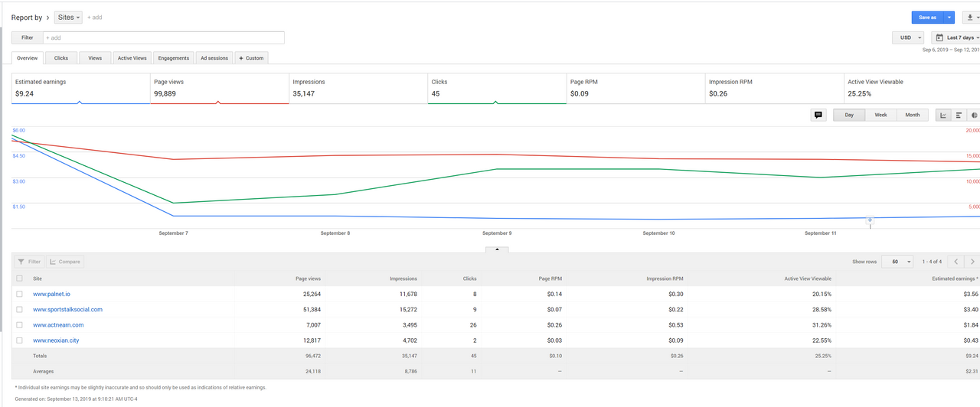Sort by Active View Viewable column header
Screen dimensions: 980x407
[x=807, y=278]
